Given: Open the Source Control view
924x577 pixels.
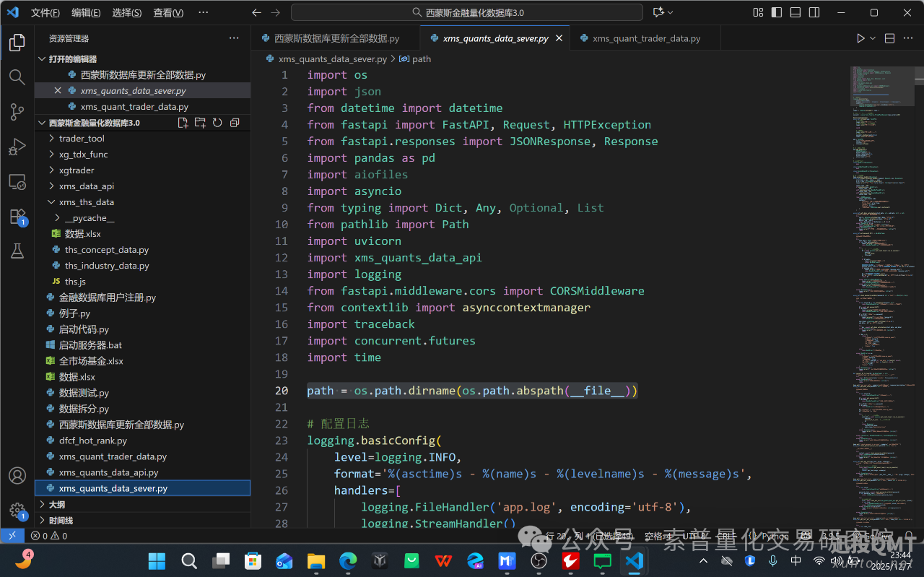Looking at the screenshot, I should 17,111.
